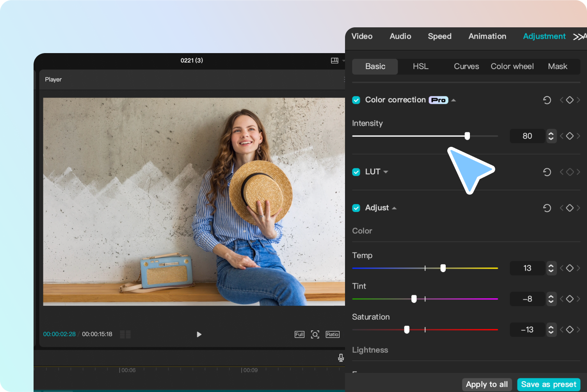Switch to the Curves tab

(466, 66)
